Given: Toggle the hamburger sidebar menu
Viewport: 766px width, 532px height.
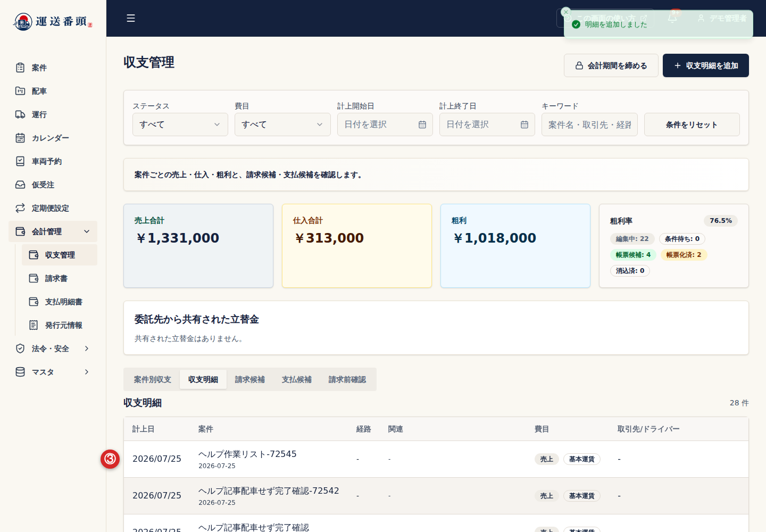Looking at the screenshot, I should [131, 18].
